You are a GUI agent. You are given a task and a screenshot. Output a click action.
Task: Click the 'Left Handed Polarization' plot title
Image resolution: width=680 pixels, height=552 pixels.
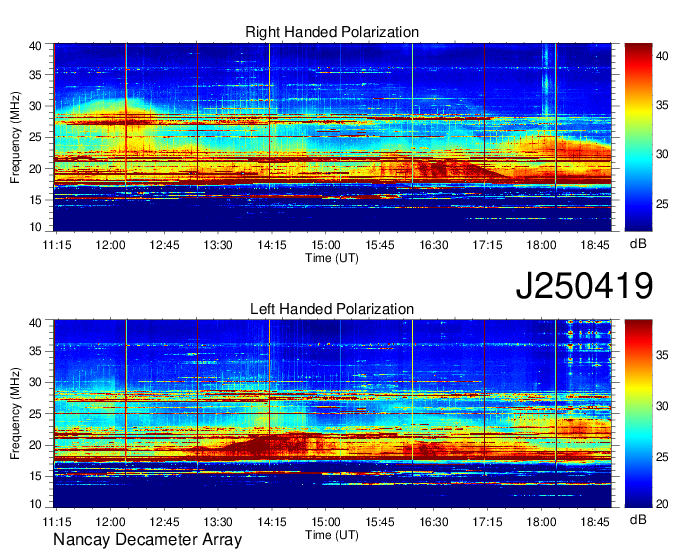pyautogui.click(x=332, y=309)
